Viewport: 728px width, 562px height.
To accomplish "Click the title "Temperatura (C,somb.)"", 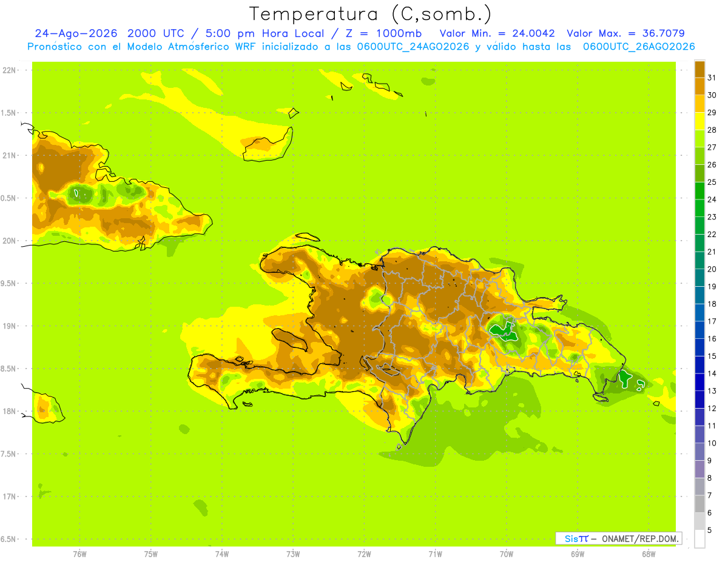I will coord(370,15).
